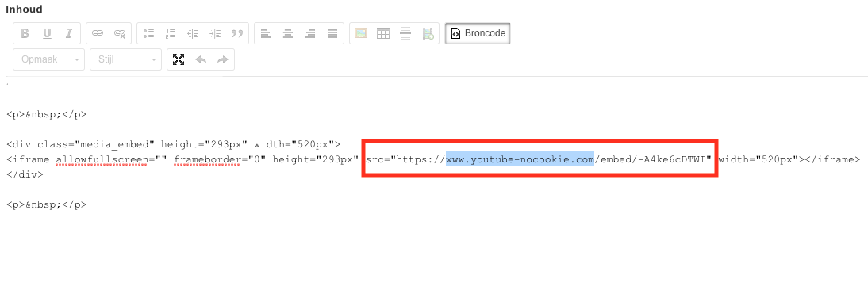Align text right
This screenshot has height=298, width=868.
coord(310,33)
